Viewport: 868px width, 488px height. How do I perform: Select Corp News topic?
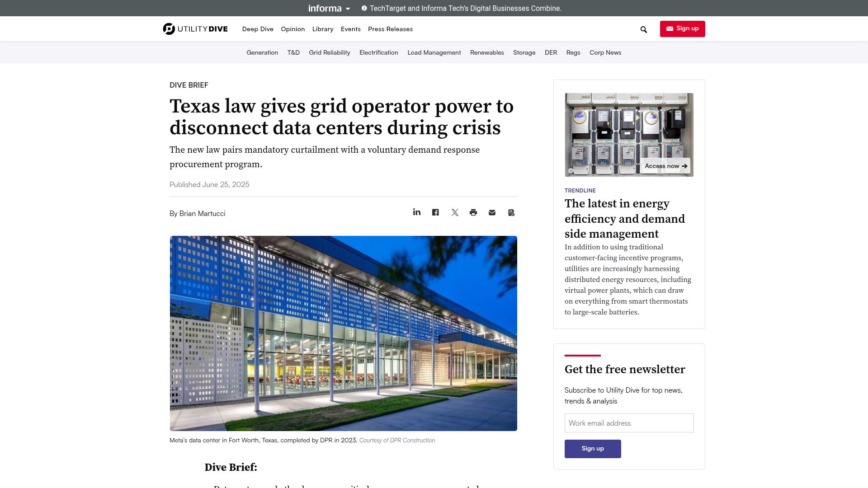coord(605,52)
